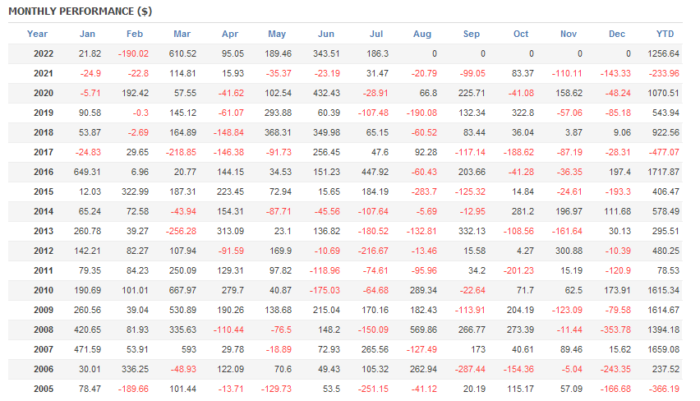This screenshot has width=700, height=401.
Task: Click the 2016 Jan value 649.31
Action: pyautogui.click(x=88, y=172)
